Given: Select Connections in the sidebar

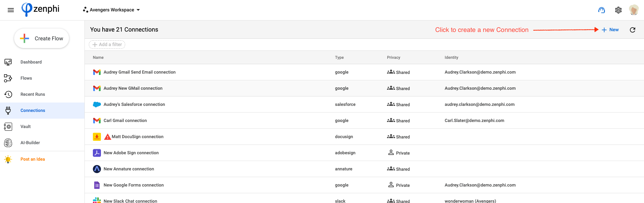Looking at the screenshot, I should tap(33, 110).
